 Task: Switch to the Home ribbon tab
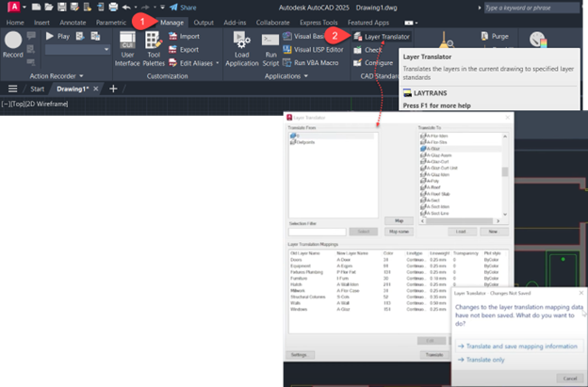click(15, 23)
